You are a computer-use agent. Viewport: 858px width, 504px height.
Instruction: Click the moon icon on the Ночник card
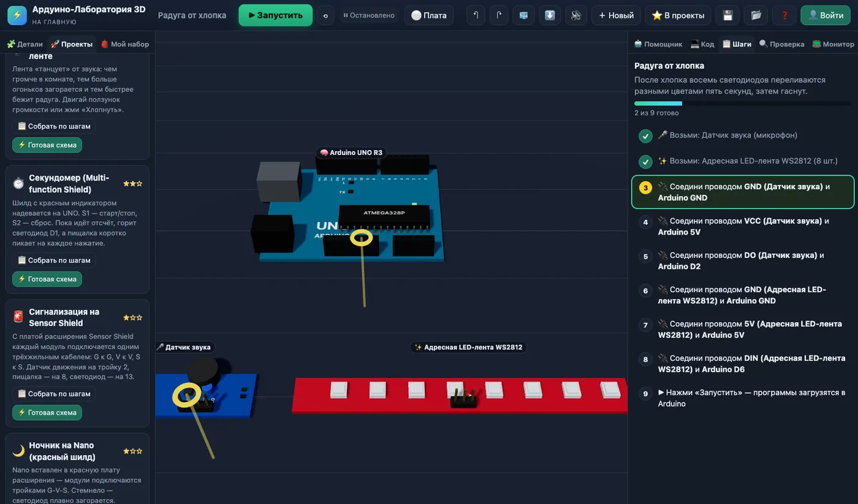(18, 451)
